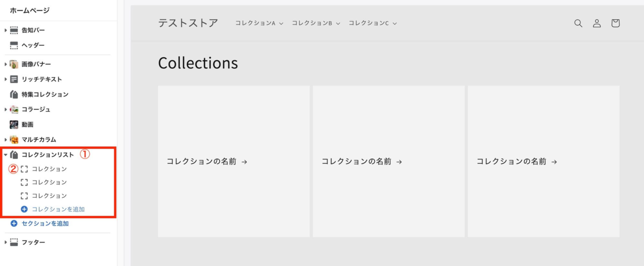Click the ヘッダー section icon

coord(14,45)
